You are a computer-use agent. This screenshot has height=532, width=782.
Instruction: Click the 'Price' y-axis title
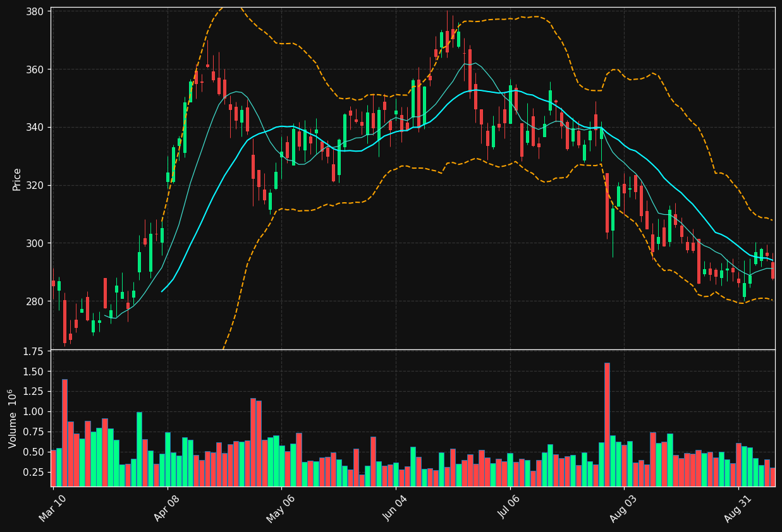click(x=17, y=179)
